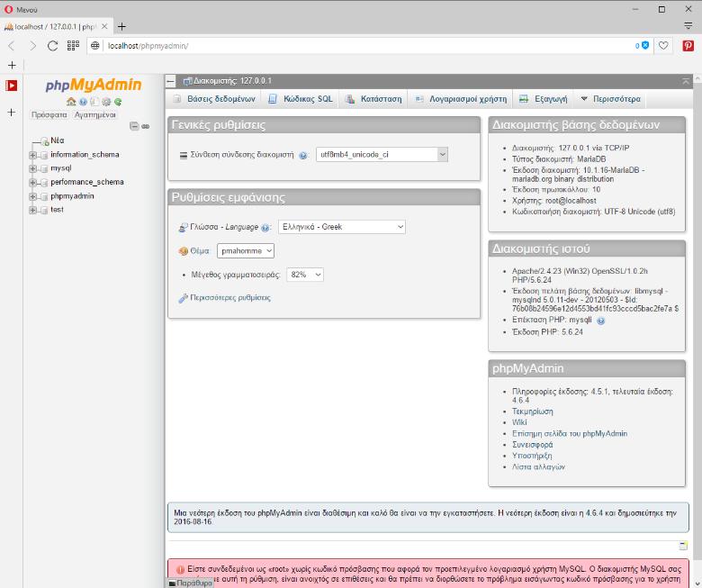The width and height of the screenshot is (702, 588).
Task: Click the Pinterest extension icon
Action: (688, 46)
